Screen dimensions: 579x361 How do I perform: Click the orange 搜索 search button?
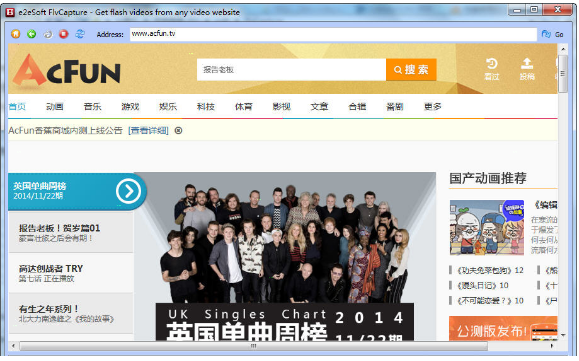coord(411,69)
